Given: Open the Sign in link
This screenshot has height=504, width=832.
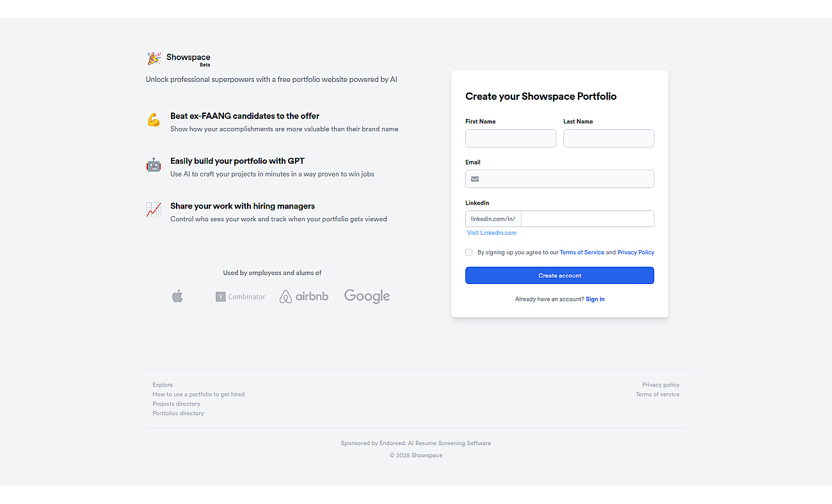Looking at the screenshot, I should (x=595, y=299).
